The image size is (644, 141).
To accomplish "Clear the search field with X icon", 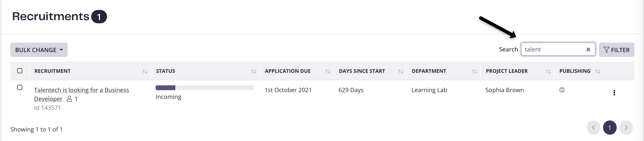I will tap(588, 50).
